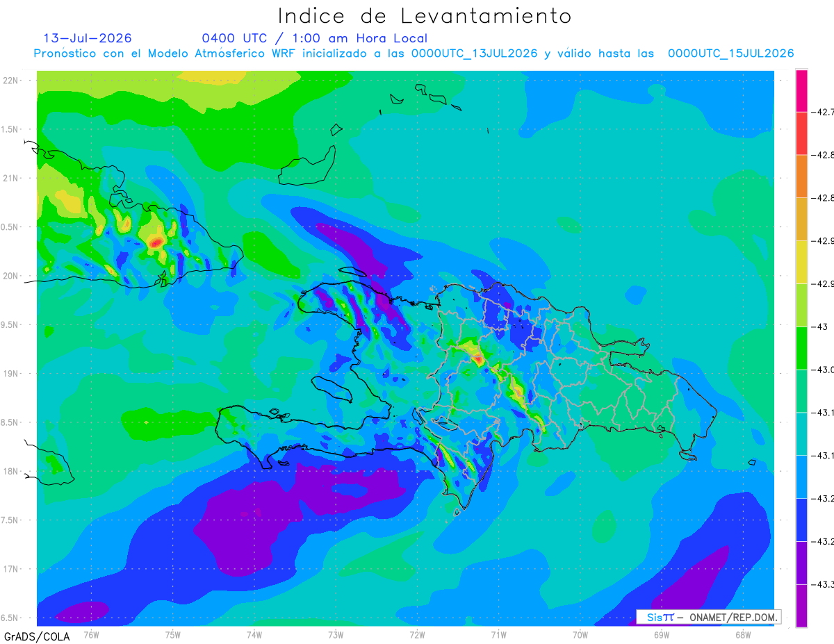The width and height of the screenshot is (834, 644).
Task: Click the -43.3 legend value
Action: (821, 584)
